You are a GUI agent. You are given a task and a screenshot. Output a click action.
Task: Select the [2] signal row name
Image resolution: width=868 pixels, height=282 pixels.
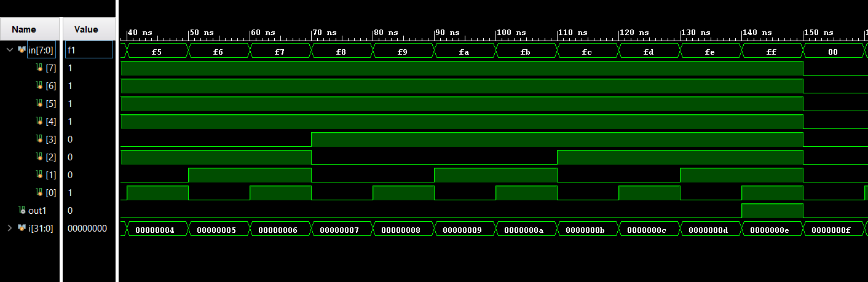coord(51,157)
